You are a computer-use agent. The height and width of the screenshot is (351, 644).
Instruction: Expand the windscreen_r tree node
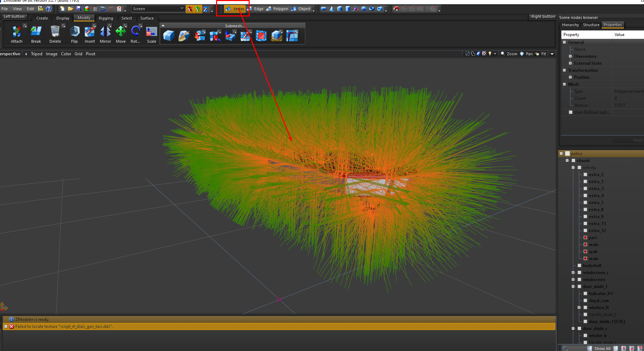coord(573,273)
